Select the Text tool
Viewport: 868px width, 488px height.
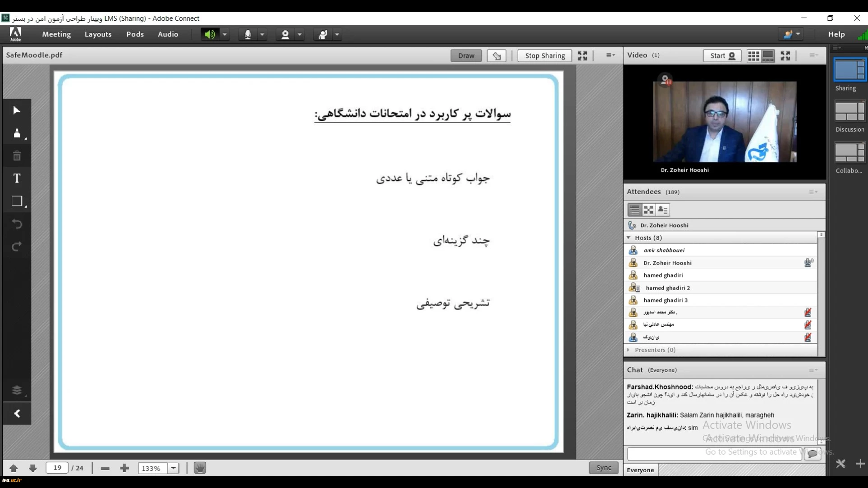[17, 178]
